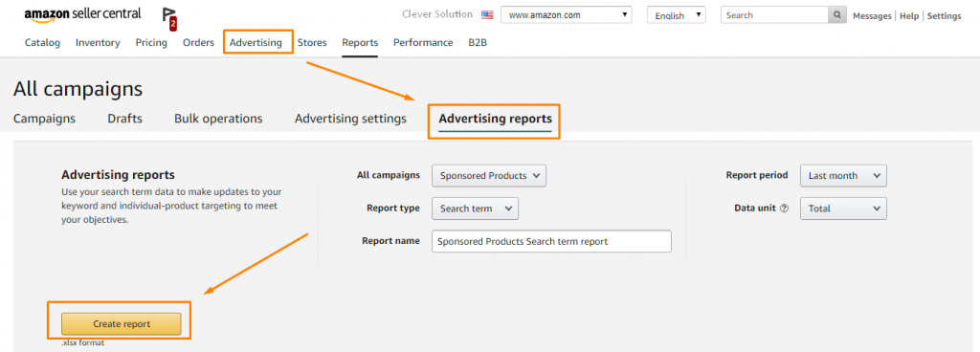
Task: Open the Orders menu
Action: (198, 42)
